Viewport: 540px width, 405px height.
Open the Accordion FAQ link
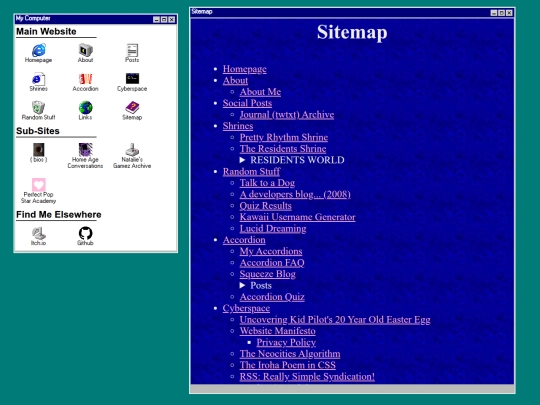click(272, 262)
